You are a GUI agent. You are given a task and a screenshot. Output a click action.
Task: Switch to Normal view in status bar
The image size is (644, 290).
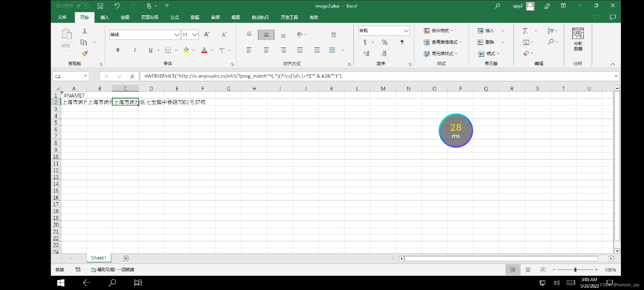click(x=513, y=270)
